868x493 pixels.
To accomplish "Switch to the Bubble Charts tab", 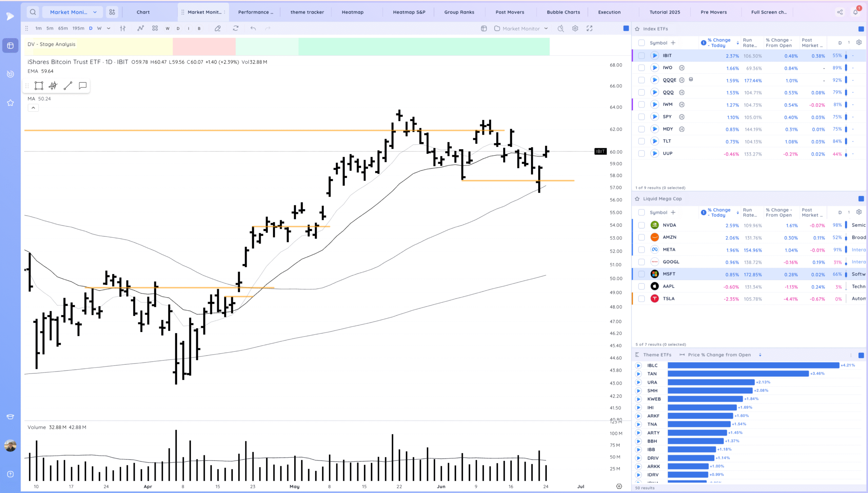I will (x=564, y=12).
